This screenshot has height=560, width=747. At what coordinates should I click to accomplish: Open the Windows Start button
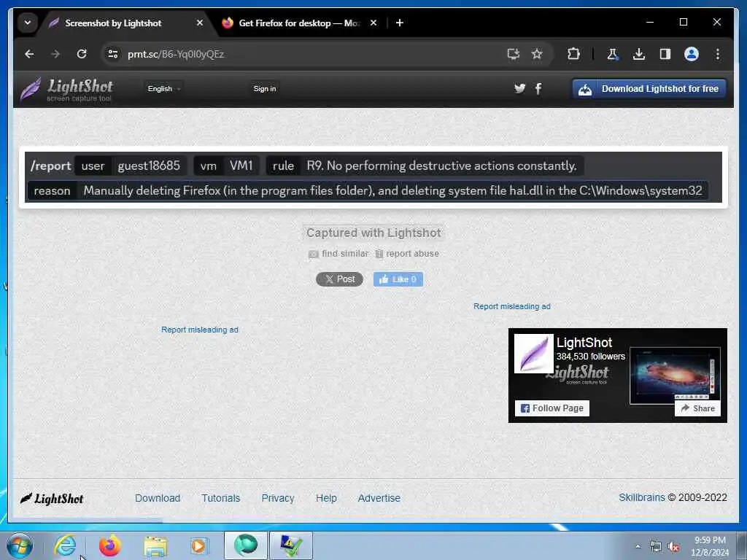(20, 545)
